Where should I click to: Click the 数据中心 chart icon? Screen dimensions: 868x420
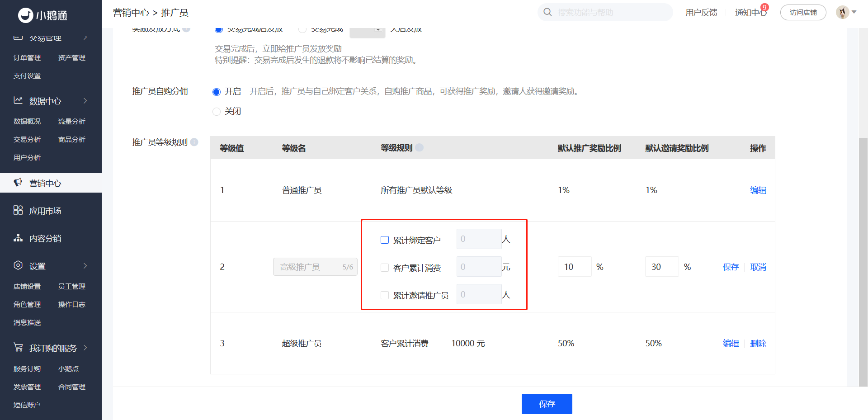click(x=18, y=100)
